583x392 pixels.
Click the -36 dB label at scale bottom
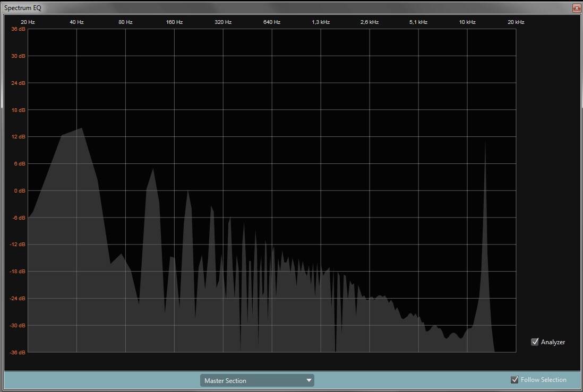point(16,352)
